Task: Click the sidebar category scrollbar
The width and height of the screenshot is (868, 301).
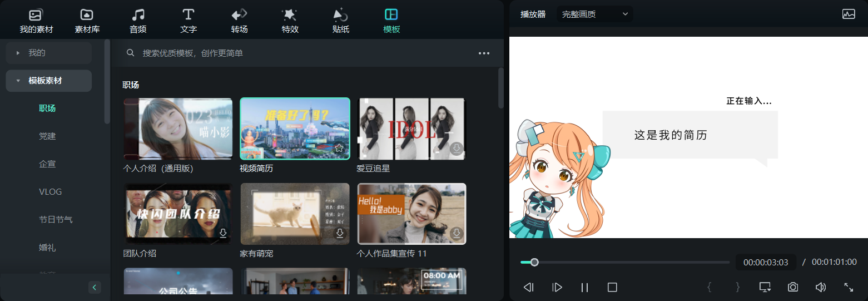Action: 107,81
